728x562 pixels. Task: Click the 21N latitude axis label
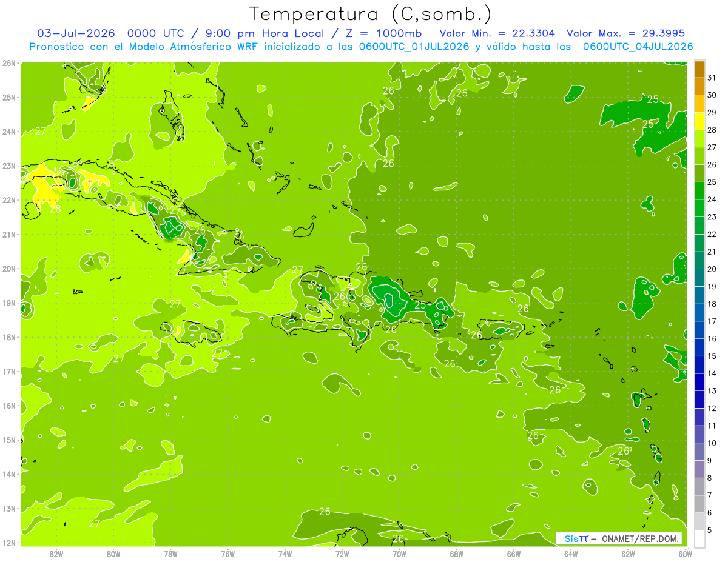click(10, 235)
